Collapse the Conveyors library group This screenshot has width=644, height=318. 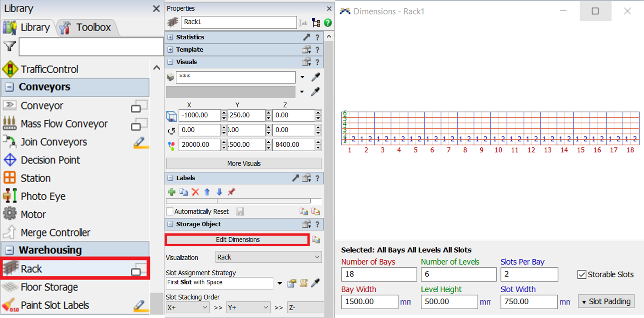tap(10, 87)
